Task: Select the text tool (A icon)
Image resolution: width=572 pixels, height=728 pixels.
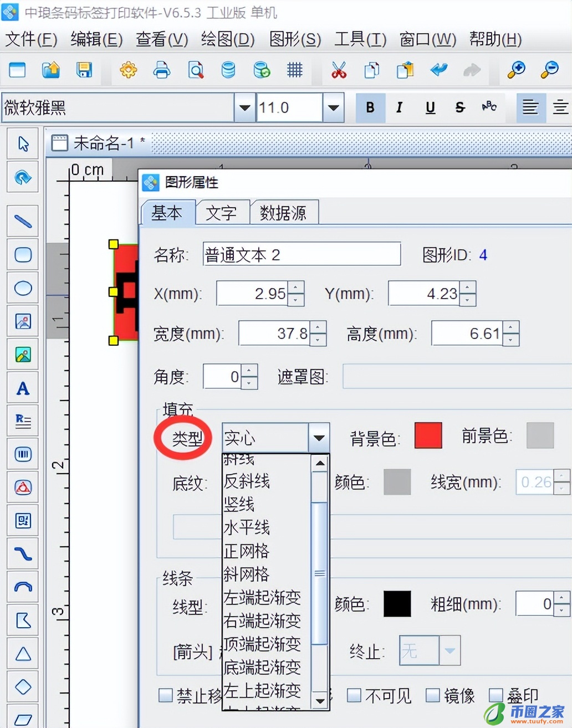Action: tap(22, 388)
